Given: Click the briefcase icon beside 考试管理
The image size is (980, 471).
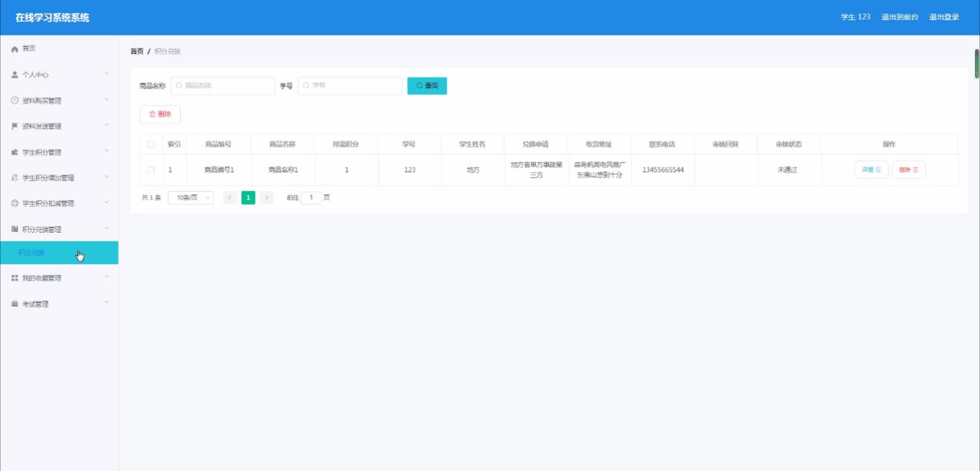Looking at the screenshot, I should pos(14,304).
